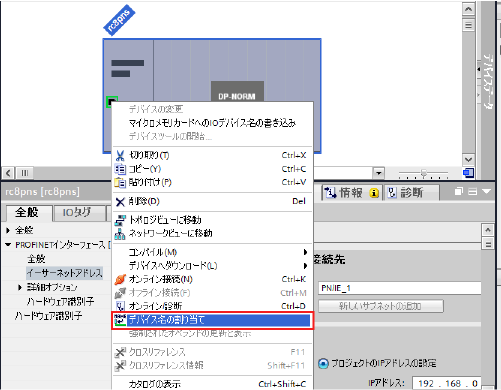
Task: Click the online diagnostics icon
Action: click(x=120, y=306)
